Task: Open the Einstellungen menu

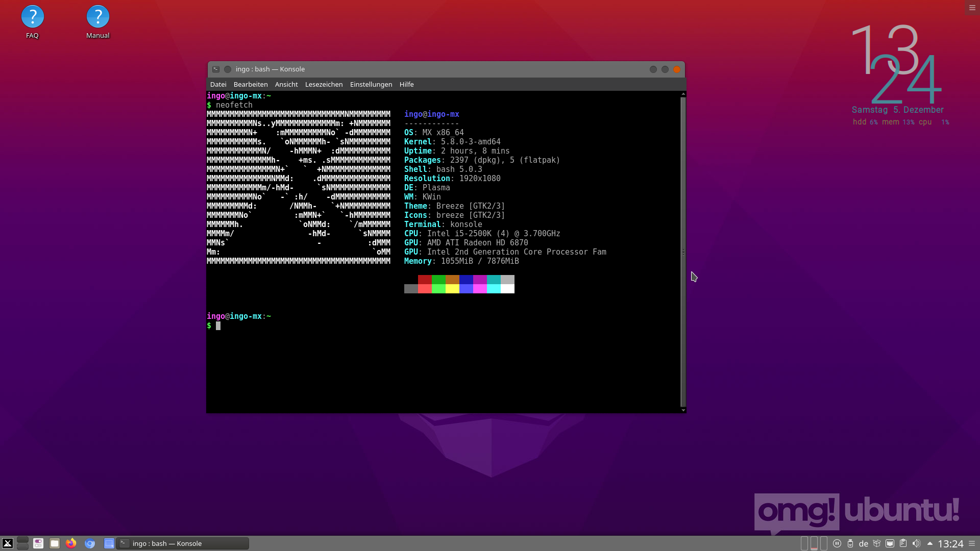Action: 371,85
